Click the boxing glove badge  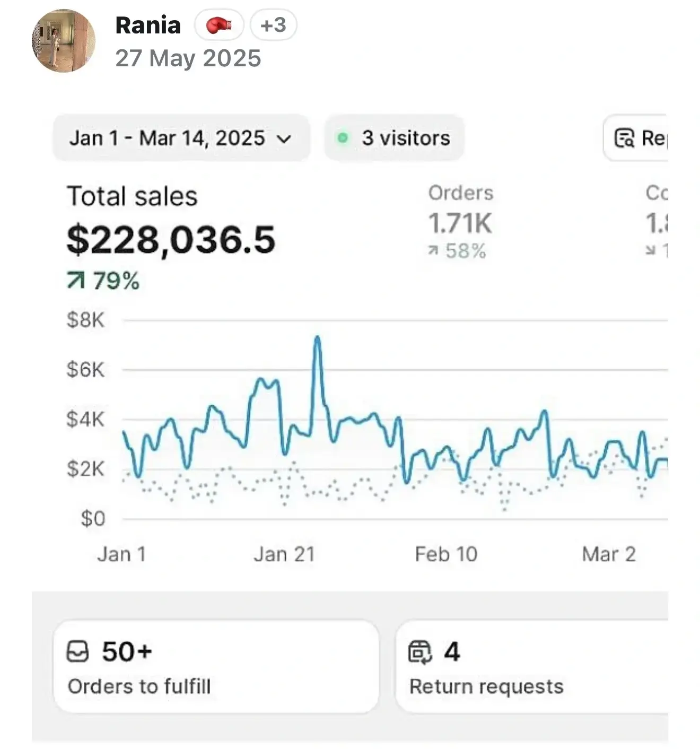pyautogui.click(x=219, y=25)
